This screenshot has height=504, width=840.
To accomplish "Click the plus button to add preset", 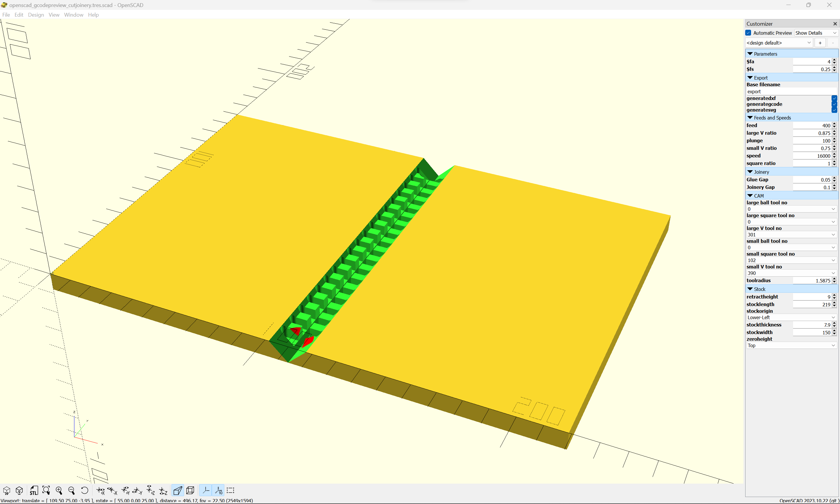I will click(820, 43).
